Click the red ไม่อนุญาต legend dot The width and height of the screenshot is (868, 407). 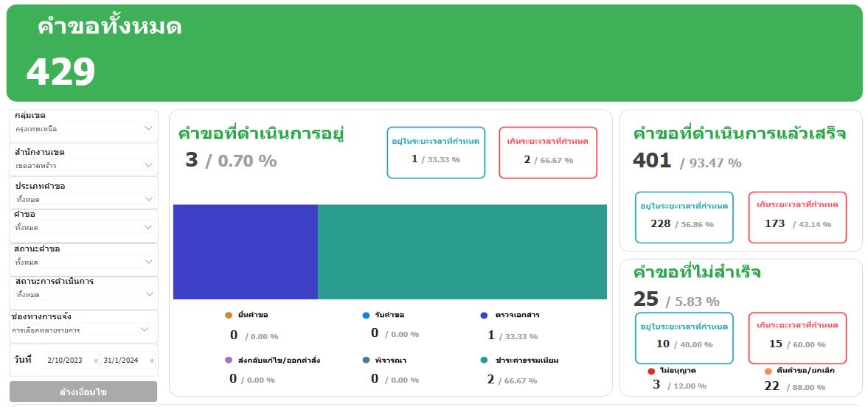[651, 371]
